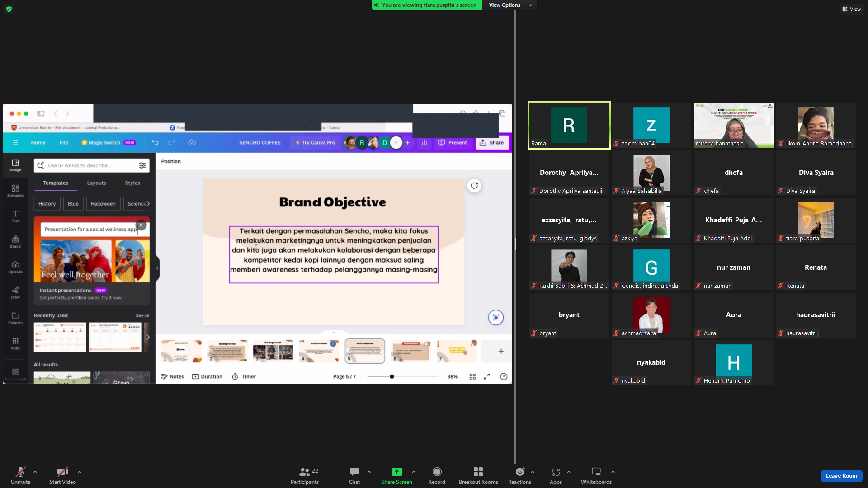Toggle the Safari sidebar button
This screenshot has height=488, width=868.
[41, 113]
